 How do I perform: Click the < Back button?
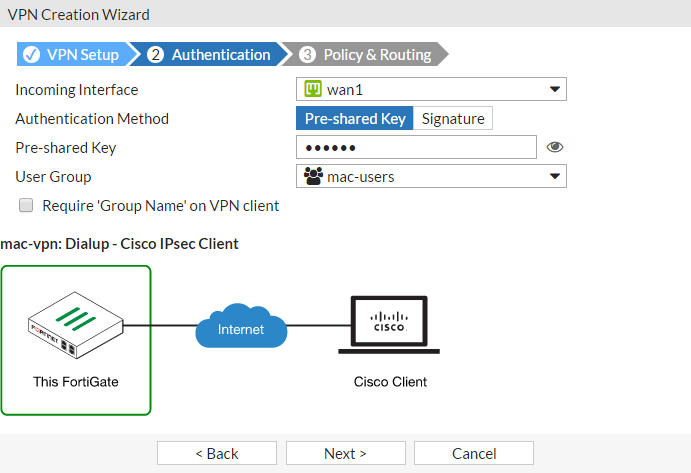click(217, 453)
